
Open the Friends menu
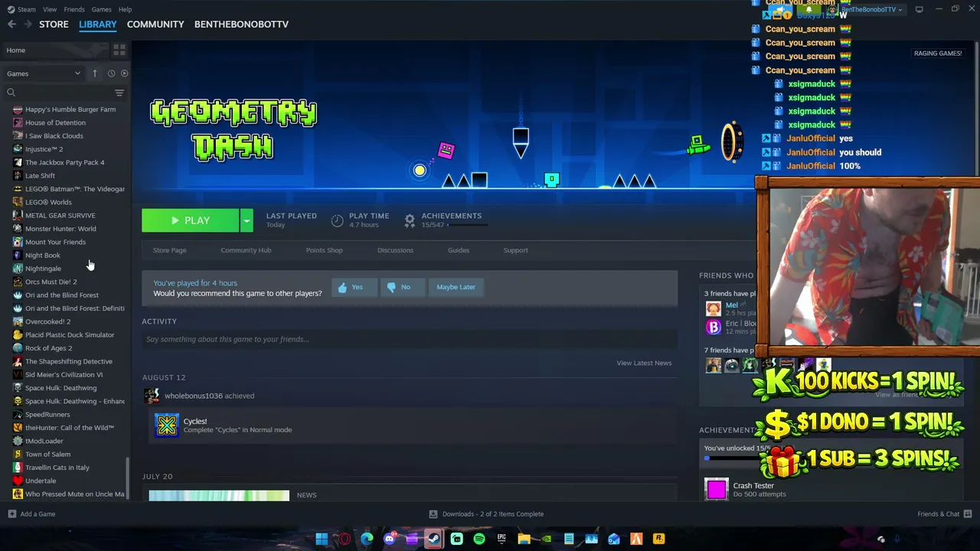74,9
